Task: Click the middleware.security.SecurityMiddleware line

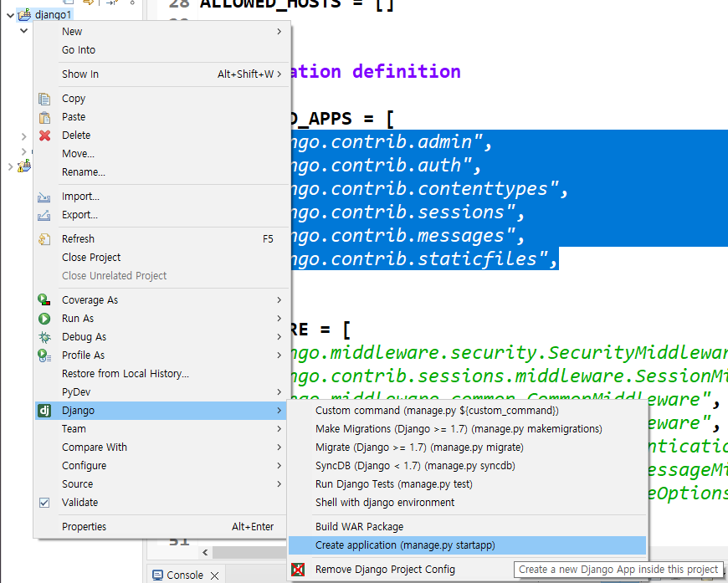Action: (x=509, y=353)
